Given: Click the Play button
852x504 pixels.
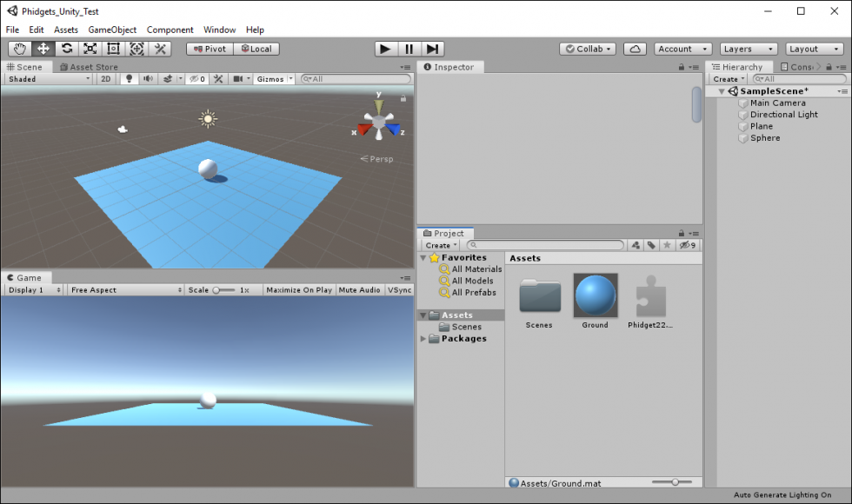Looking at the screenshot, I should pos(385,49).
